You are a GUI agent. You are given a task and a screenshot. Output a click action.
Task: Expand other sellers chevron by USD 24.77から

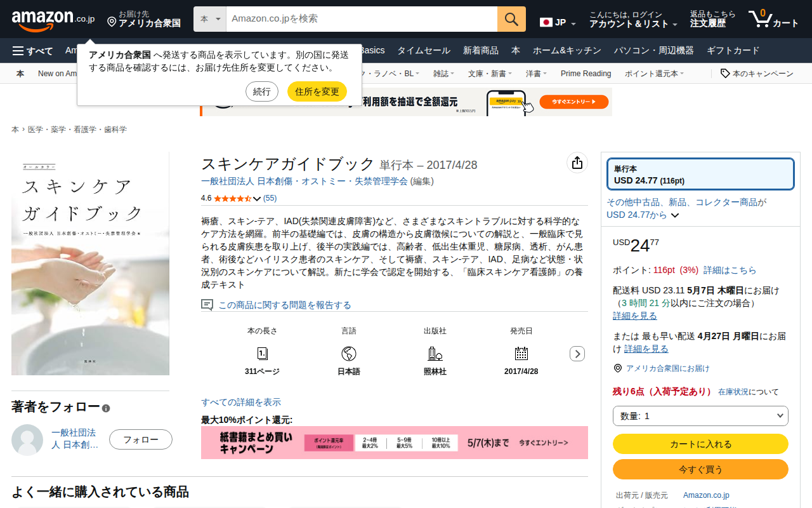click(x=675, y=215)
